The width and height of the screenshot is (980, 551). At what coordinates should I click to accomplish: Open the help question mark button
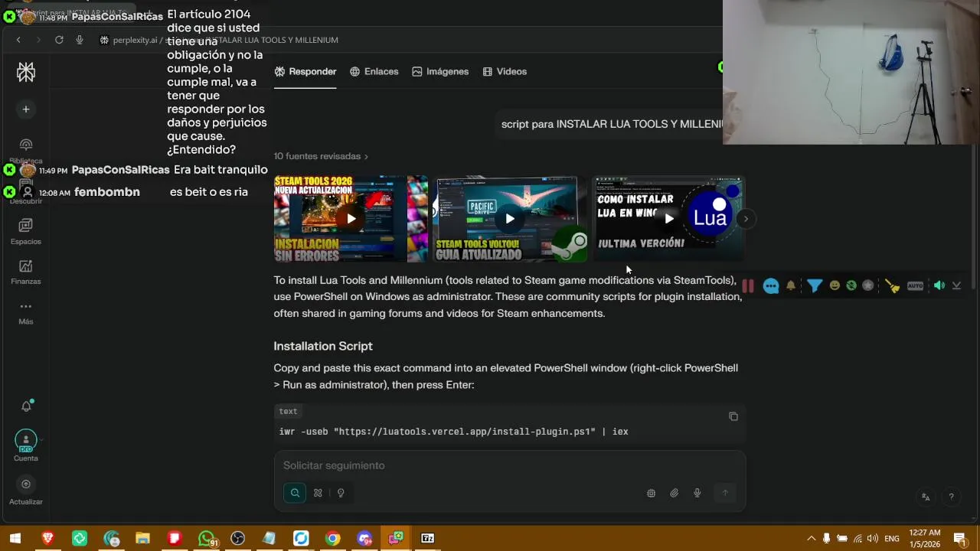click(x=951, y=497)
